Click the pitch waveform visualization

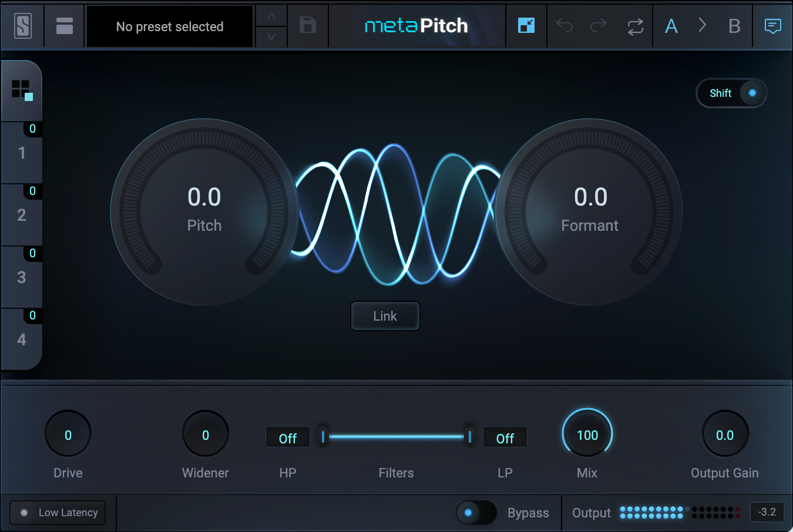point(397,214)
